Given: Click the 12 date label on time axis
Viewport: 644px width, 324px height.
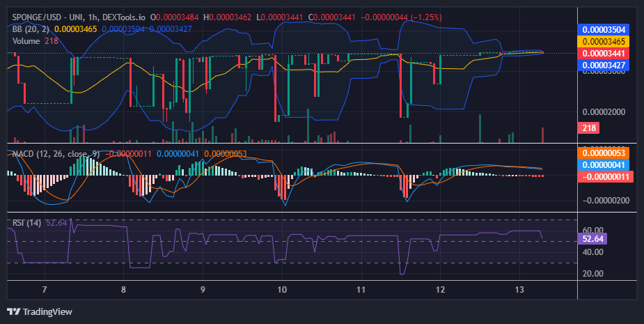Looking at the screenshot, I should pos(440,290).
